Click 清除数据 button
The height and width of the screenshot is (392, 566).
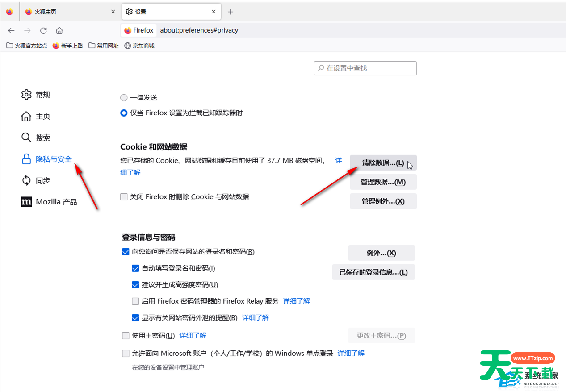[x=383, y=163]
